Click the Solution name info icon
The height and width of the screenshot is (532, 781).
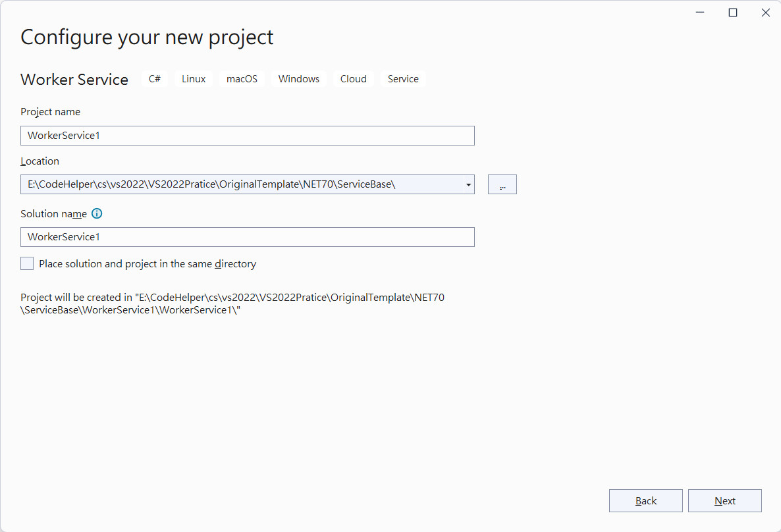coord(97,214)
